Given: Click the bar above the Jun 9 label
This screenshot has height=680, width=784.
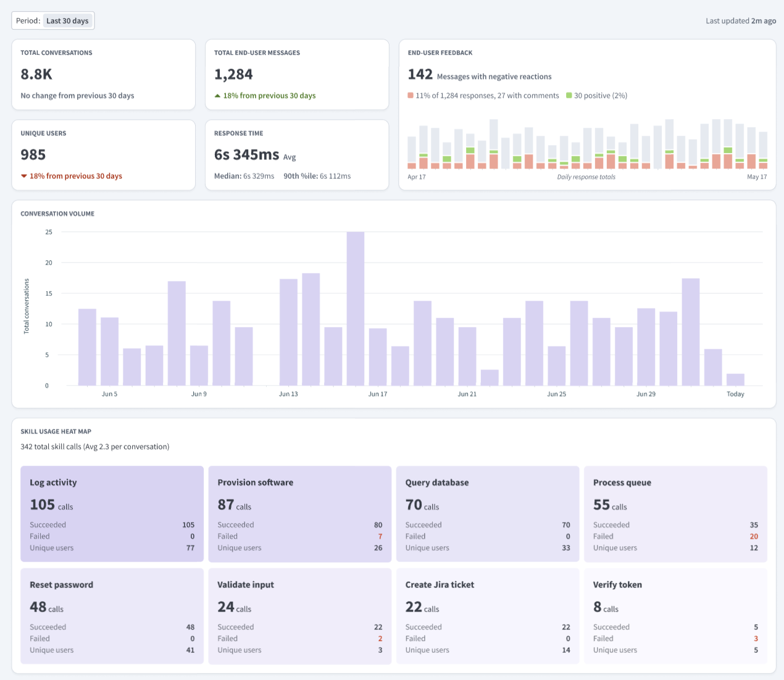Looking at the screenshot, I should [199, 365].
